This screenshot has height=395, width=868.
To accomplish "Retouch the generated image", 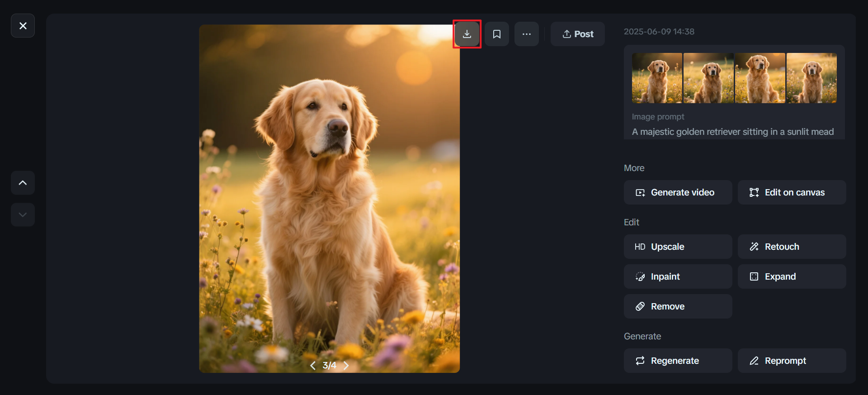I will (x=792, y=247).
